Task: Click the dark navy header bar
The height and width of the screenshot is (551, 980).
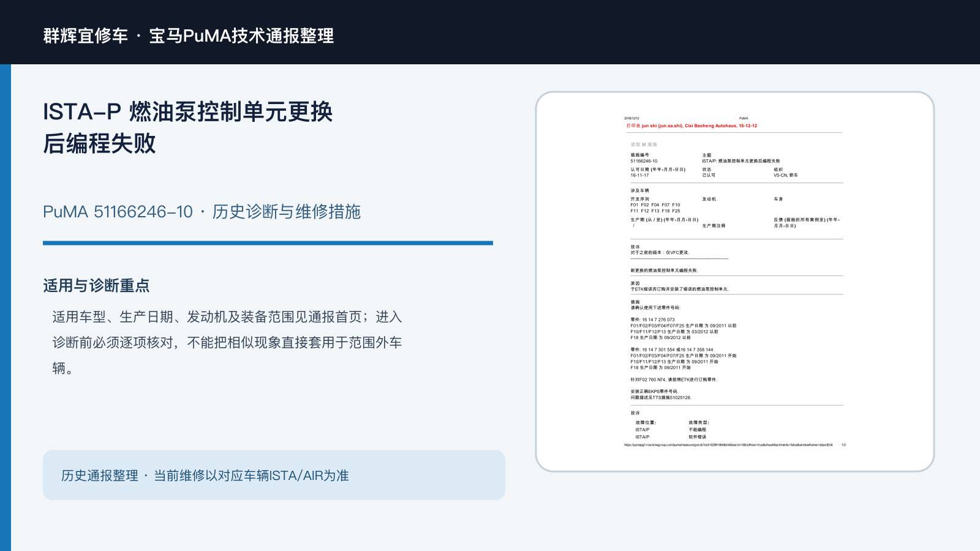Action: coord(490,32)
